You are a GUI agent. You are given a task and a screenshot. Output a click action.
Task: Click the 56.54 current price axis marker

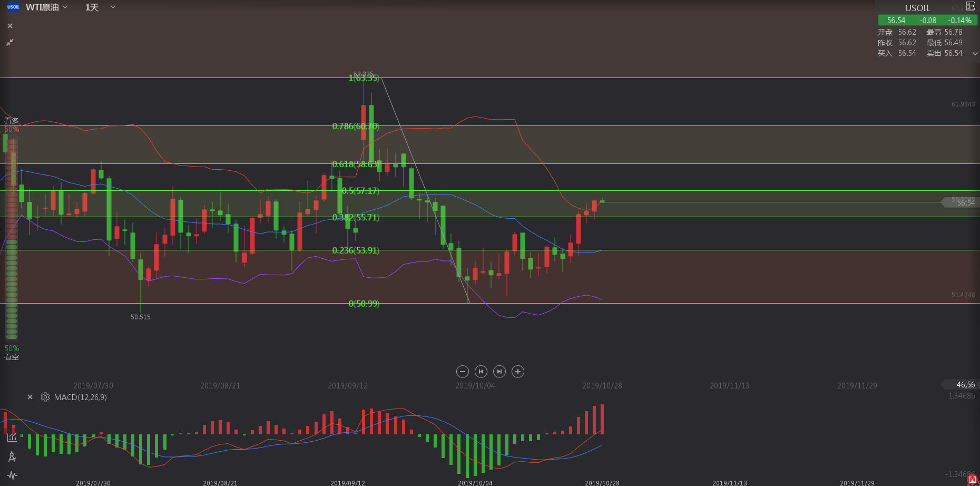[962, 202]
